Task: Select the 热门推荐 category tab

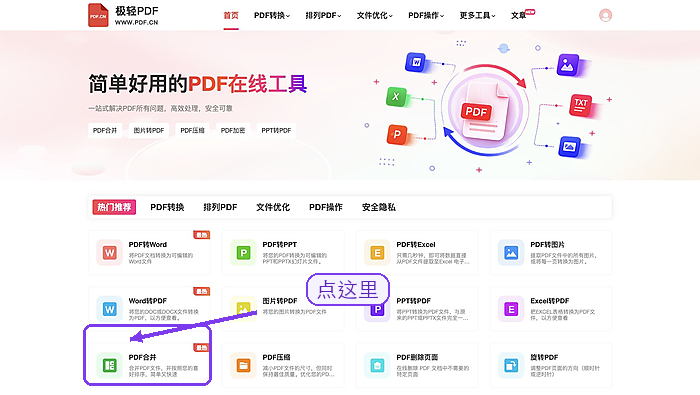Action: click(114, 207)
